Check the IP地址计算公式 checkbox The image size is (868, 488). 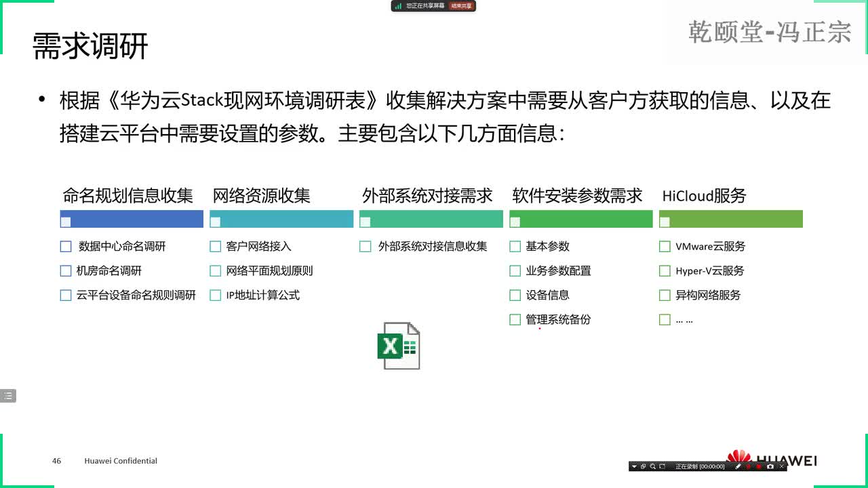(216, 296)
